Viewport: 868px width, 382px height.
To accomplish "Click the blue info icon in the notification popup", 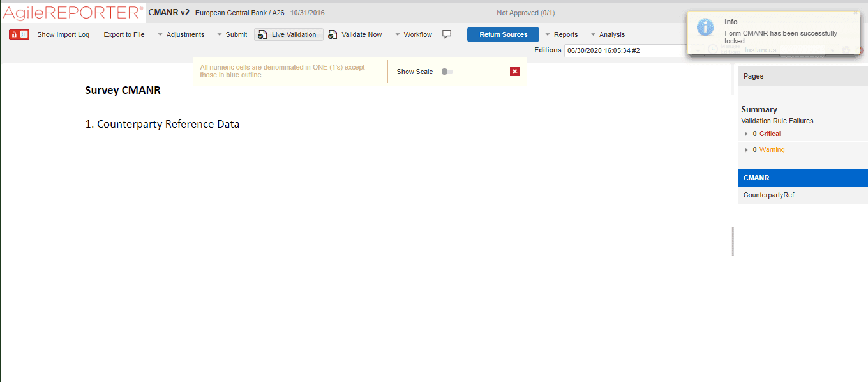I will pos(705,27).
